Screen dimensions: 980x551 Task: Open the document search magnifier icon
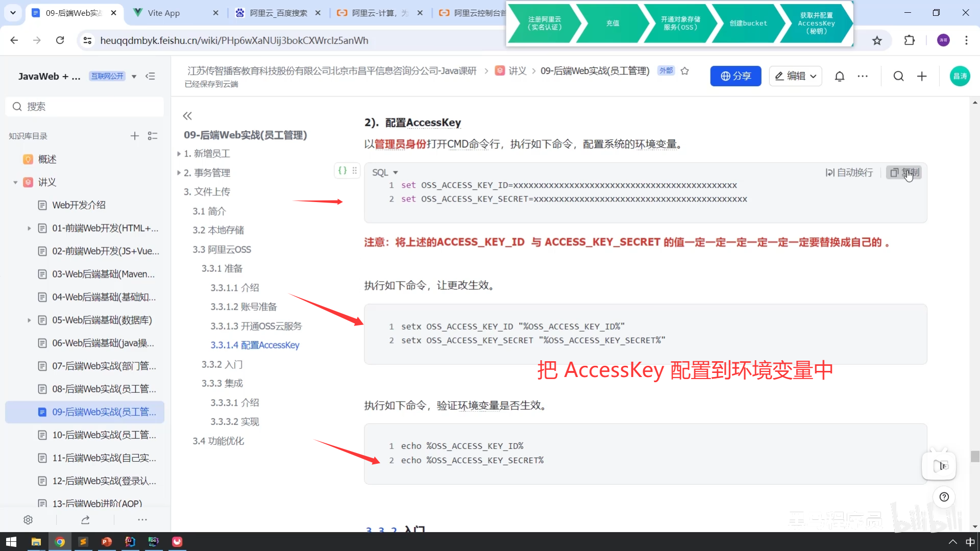(898, 77)
